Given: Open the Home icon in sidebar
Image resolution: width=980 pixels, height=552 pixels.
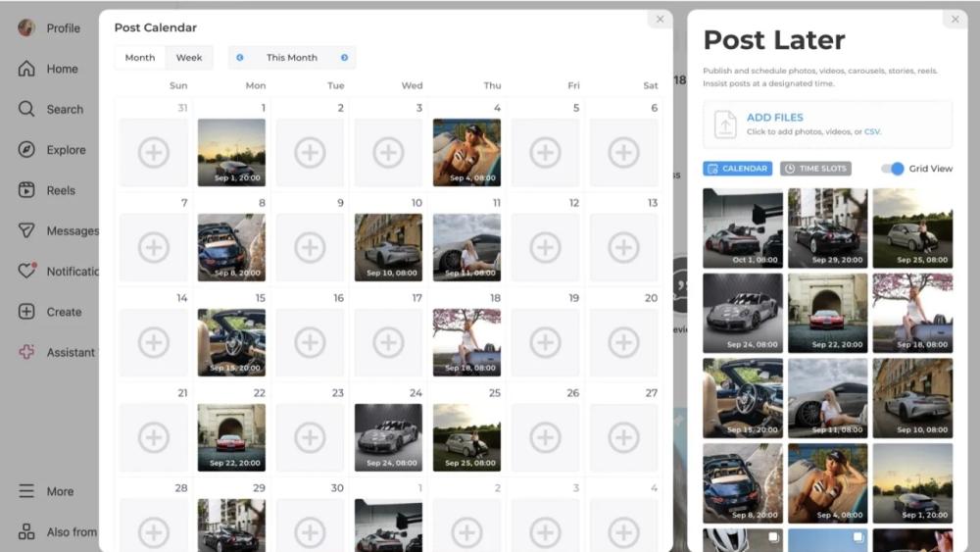Looking at the screenshot, I should (x=26, y=69).
